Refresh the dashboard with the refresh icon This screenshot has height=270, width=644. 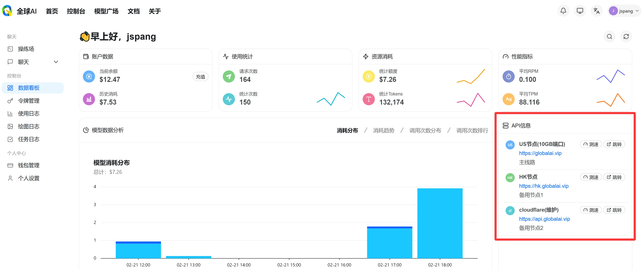pos(626,36)
